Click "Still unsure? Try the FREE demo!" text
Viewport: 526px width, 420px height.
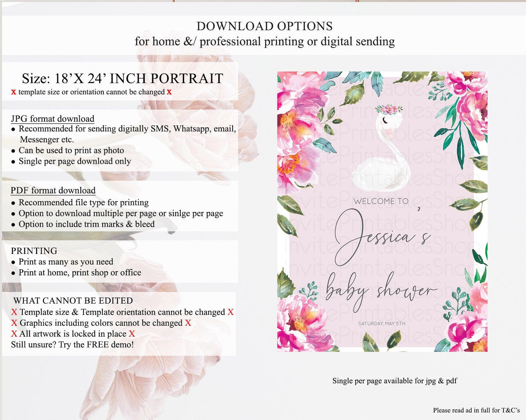click(x=72, y=345)
